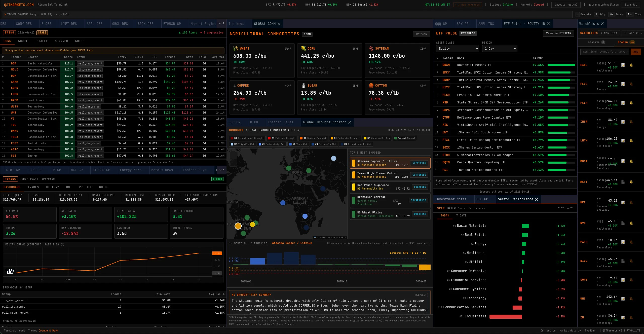The image size is (644, 334).
Task: Toggle the alert bell for INSW
Action: click(x=631, y=122)
